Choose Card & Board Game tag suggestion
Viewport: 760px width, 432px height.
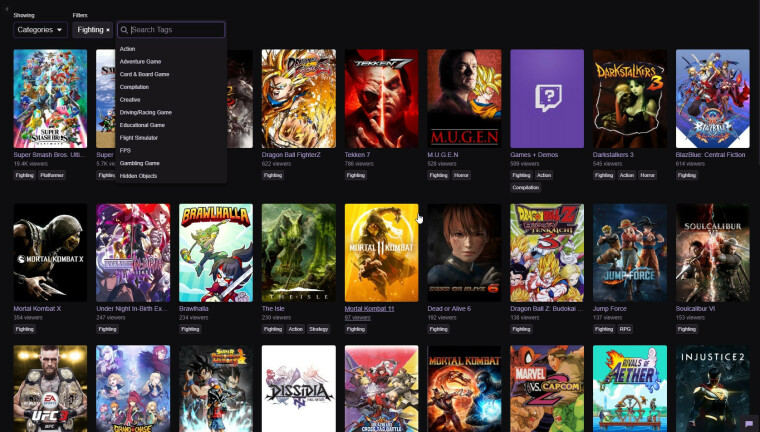[x=144, y=74]
